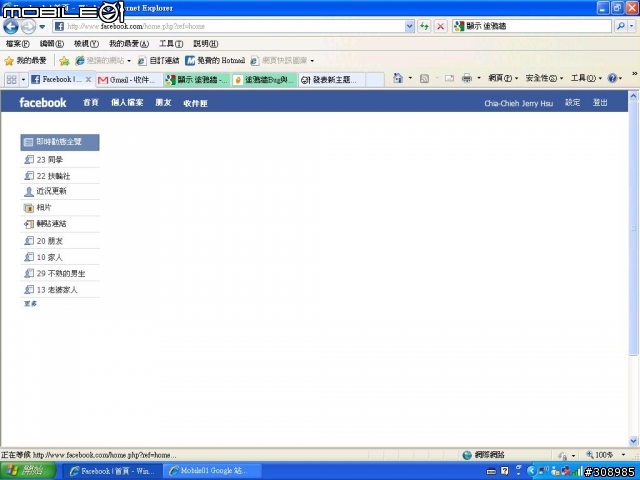Expand 更多 under the sidebar filters

(31, 304)
